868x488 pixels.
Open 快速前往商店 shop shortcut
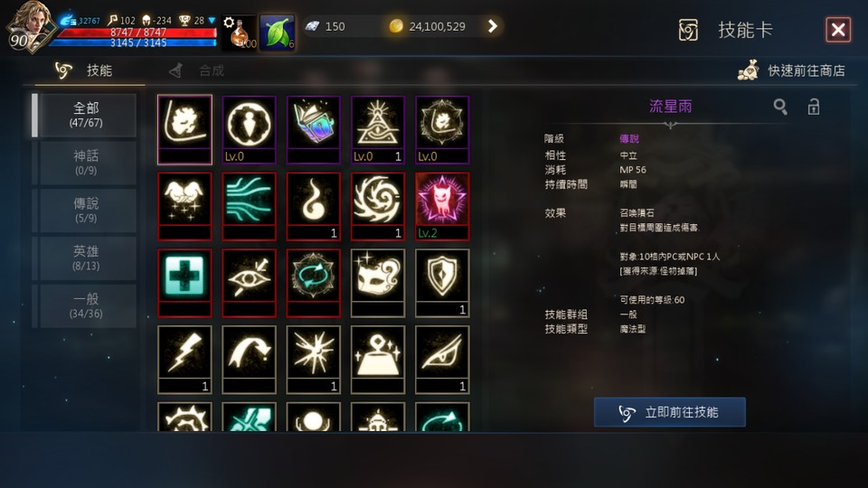coord(791,70)
